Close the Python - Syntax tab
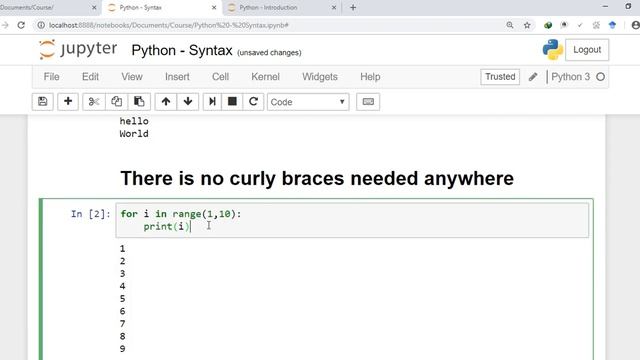 pyautogui.click(x=214, y=7)
